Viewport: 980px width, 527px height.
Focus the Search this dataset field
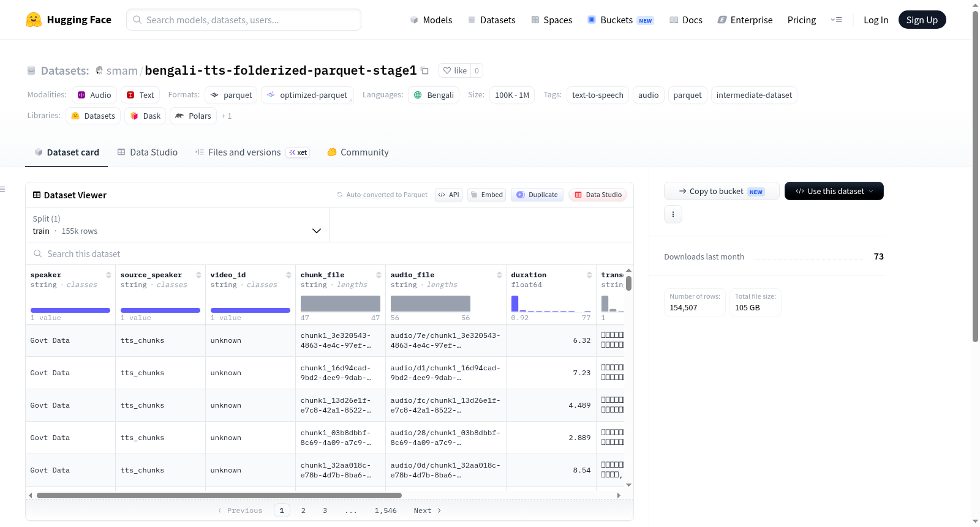click(x=330, y=253)
